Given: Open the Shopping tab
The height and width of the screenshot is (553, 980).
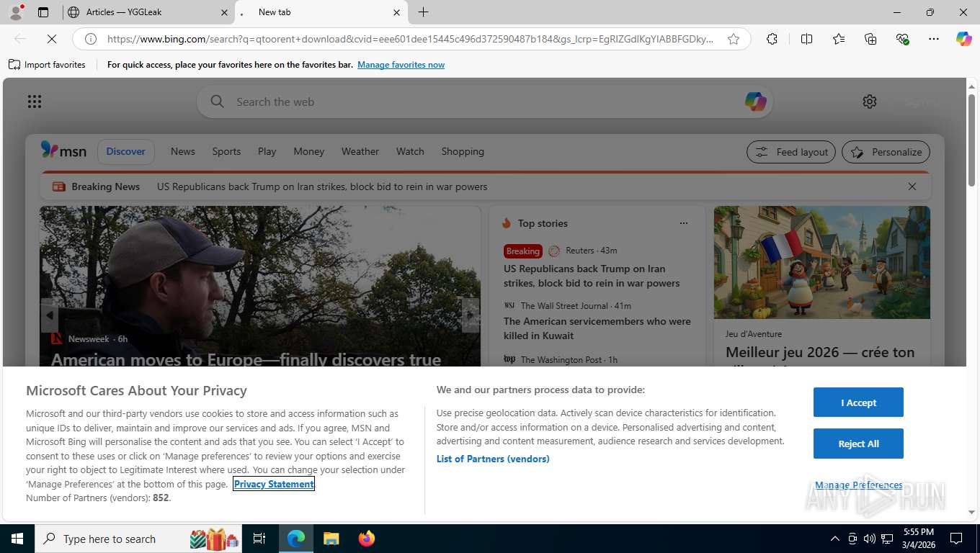Looking at the screenshot, I should coord(463,151).
